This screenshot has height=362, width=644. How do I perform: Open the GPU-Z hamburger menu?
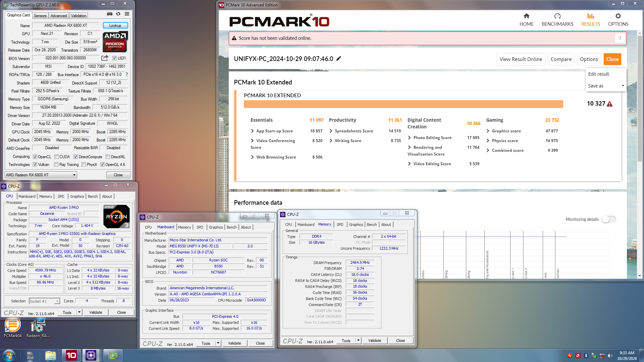click(x=127, y=14)
